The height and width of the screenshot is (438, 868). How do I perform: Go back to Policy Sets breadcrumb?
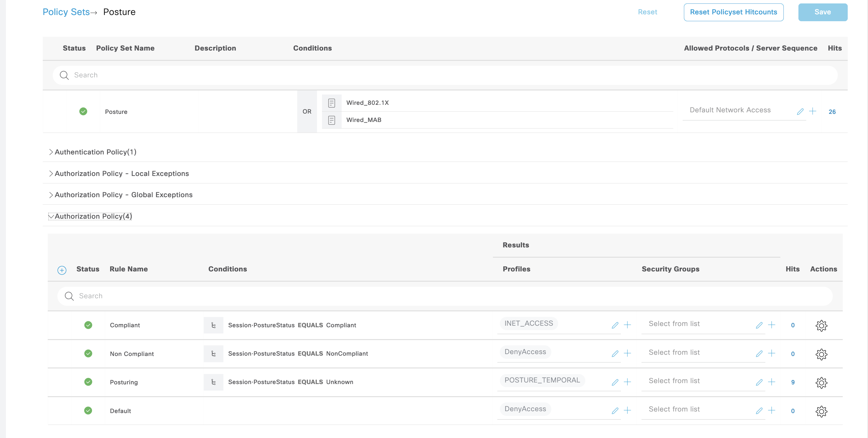(66, 12)
